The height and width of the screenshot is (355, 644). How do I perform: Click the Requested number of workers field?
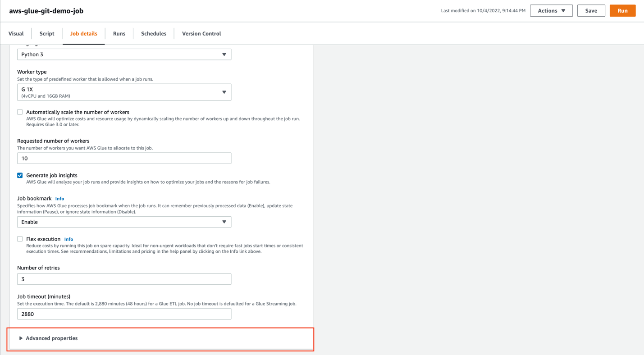pyautogui.click(x=124, y=158)
